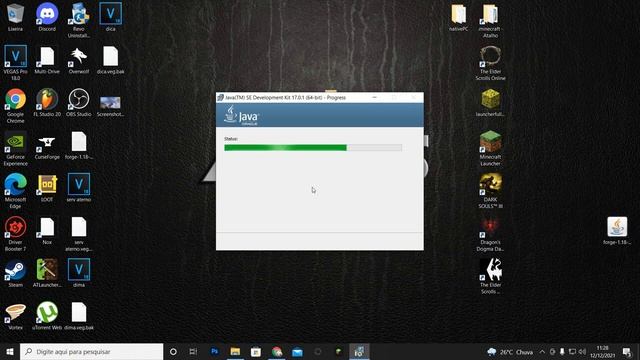The image size is (640, 360).
Task: Click the 'Digite aqui para pesquisar' search box
Action: point(91,351)
